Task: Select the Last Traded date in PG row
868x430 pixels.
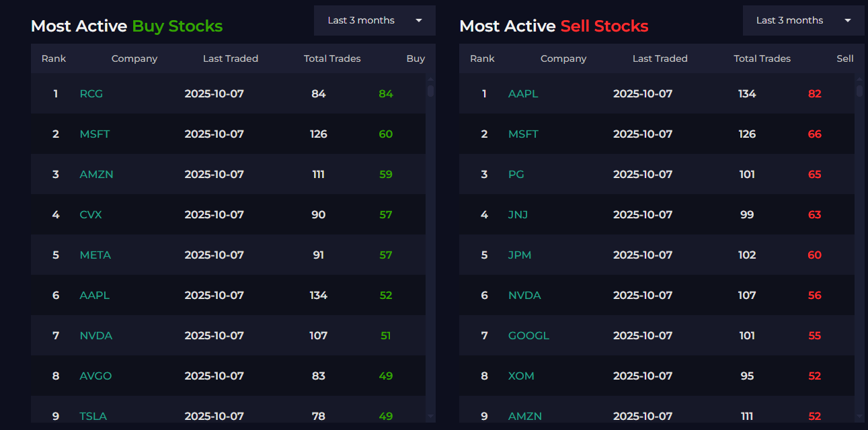Action: (643, 174)
